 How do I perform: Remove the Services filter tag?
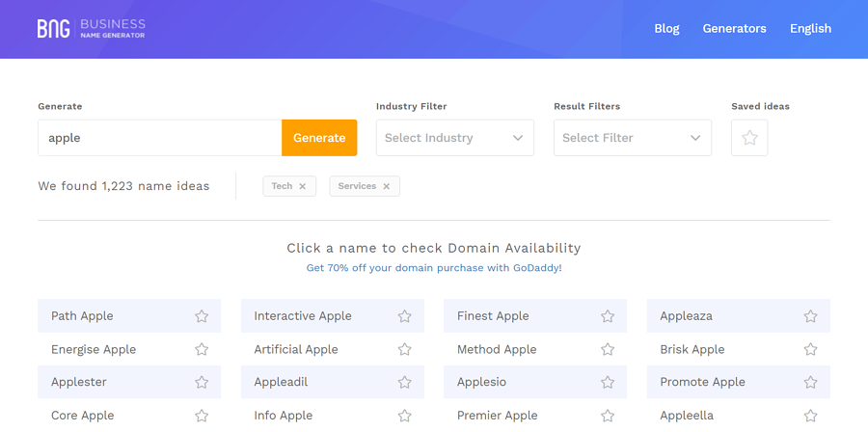[x=387, y=186]
